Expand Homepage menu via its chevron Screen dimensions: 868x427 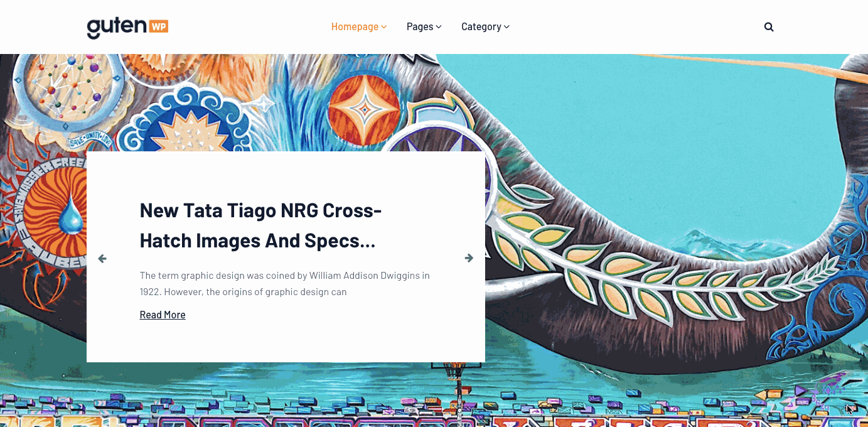383,27
